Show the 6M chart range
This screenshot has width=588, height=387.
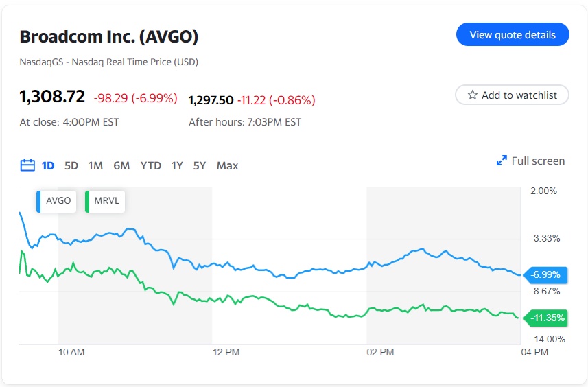click(x=121, y=165)
